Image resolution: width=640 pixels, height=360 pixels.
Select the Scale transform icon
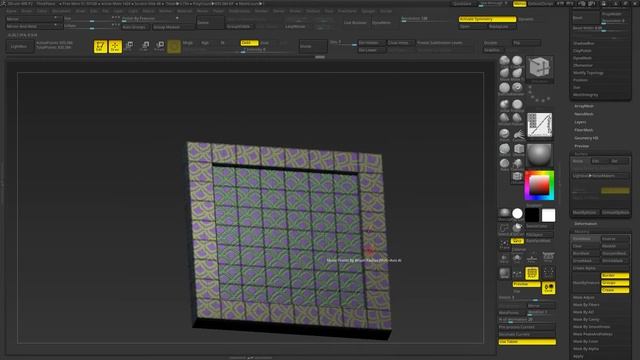click(144, 46)
